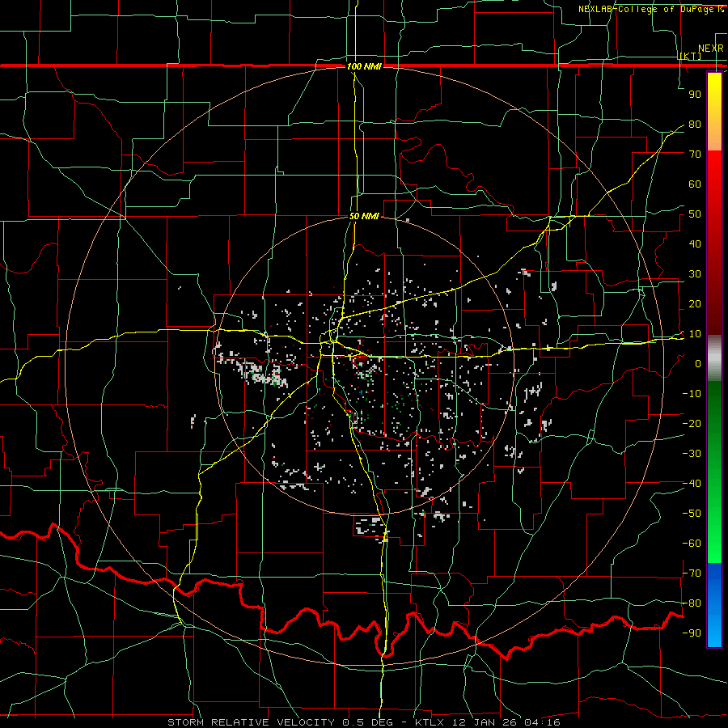Click the 50 NMI range ring label
Image resolution: width=728 pixels, height=728 pixels.
tap(364, 216)
